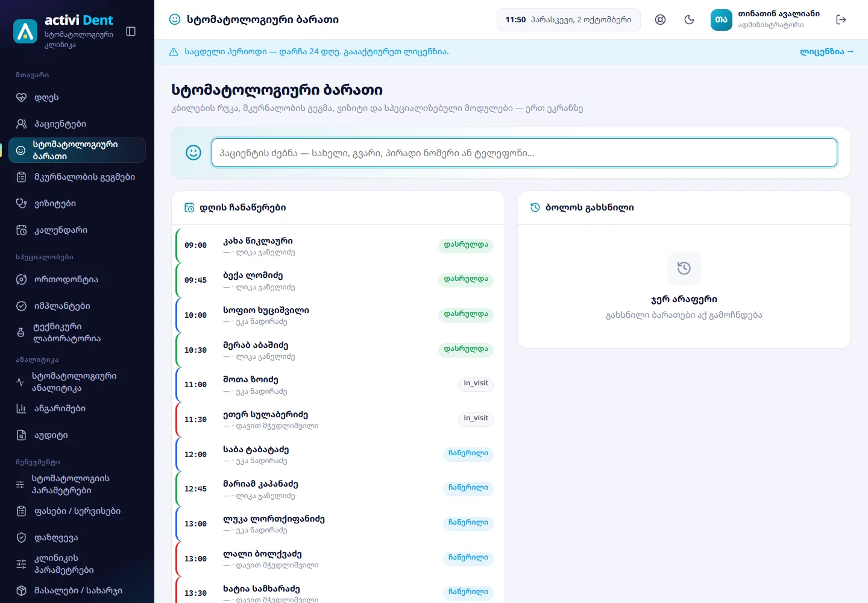Open 'მარიამ კაპანაძე' 12:45 appointment
The width and height of the screenshot is (868, 603).
(x=338, y=489)
